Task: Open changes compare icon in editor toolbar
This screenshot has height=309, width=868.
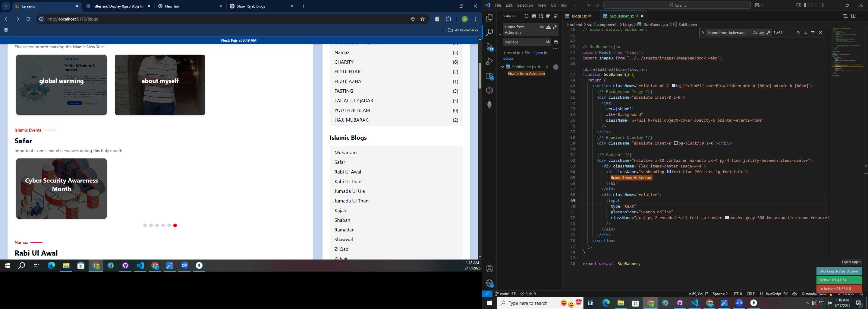Action: click(845, 16)
